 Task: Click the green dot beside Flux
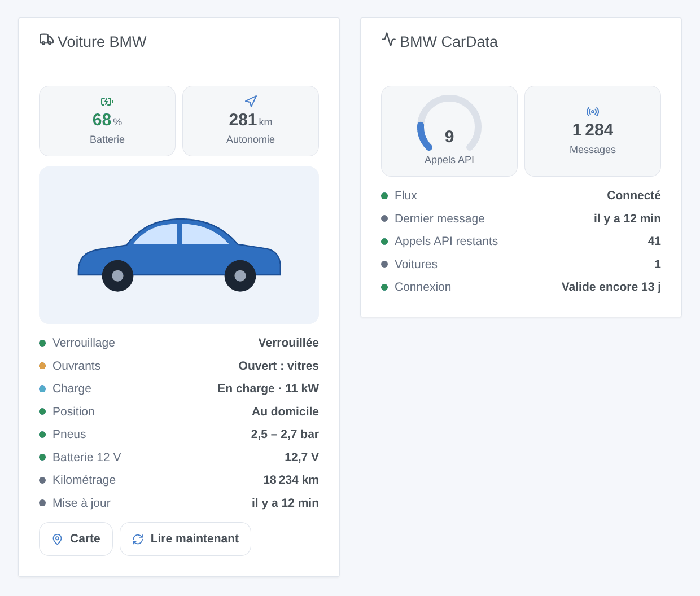click(384, 196)
